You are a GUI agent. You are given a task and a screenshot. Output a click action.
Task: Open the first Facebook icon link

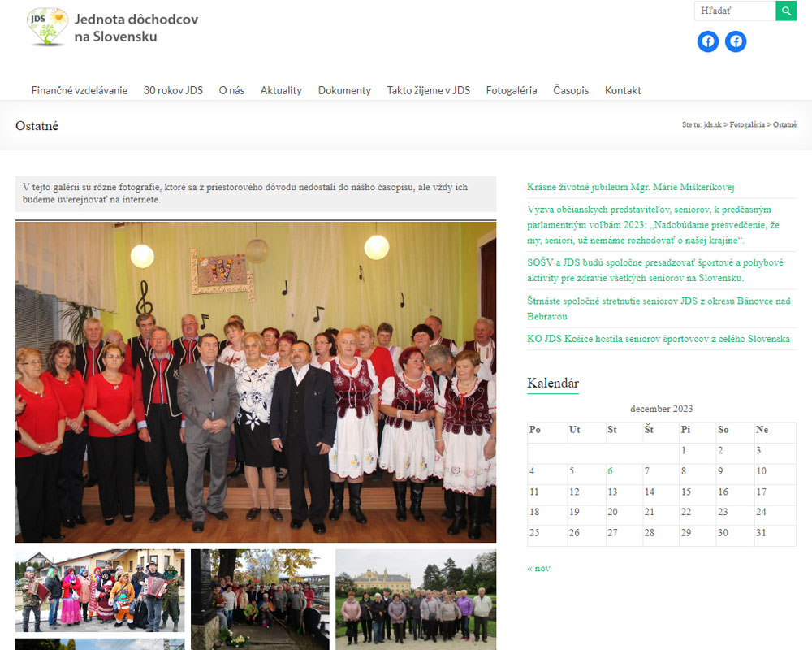[708, 41]
